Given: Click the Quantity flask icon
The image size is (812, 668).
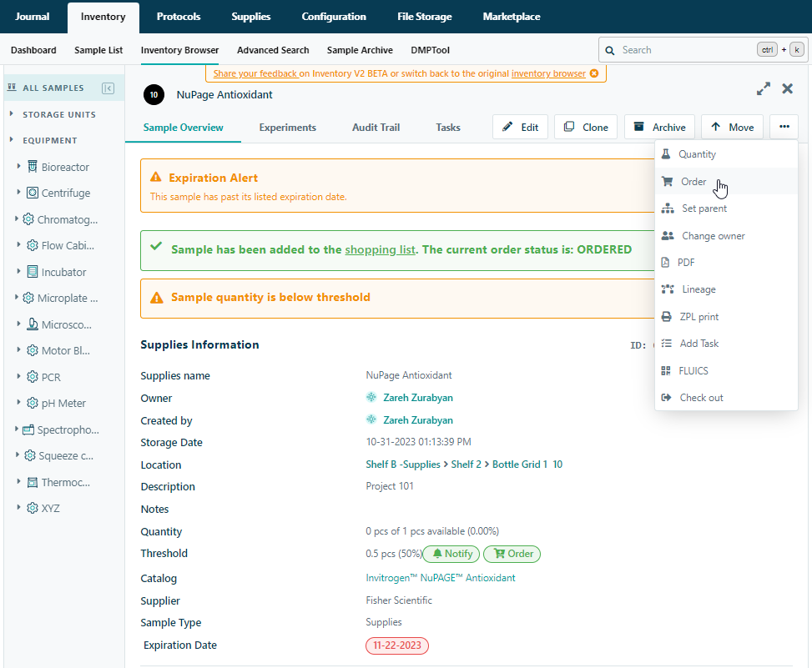Looking at the screenshot, I should (x=666, y=154).
